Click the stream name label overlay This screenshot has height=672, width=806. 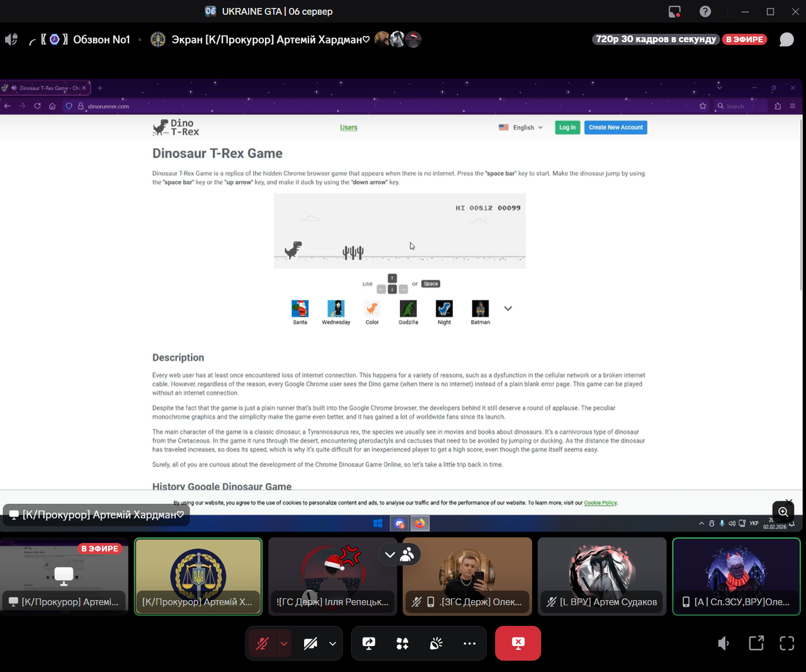tap(96, 515)
